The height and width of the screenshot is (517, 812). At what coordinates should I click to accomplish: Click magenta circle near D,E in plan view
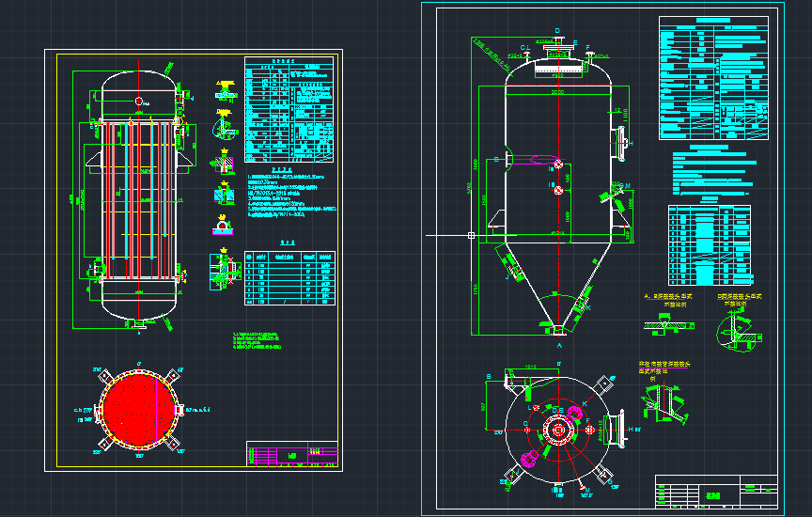tap(575, 414)
